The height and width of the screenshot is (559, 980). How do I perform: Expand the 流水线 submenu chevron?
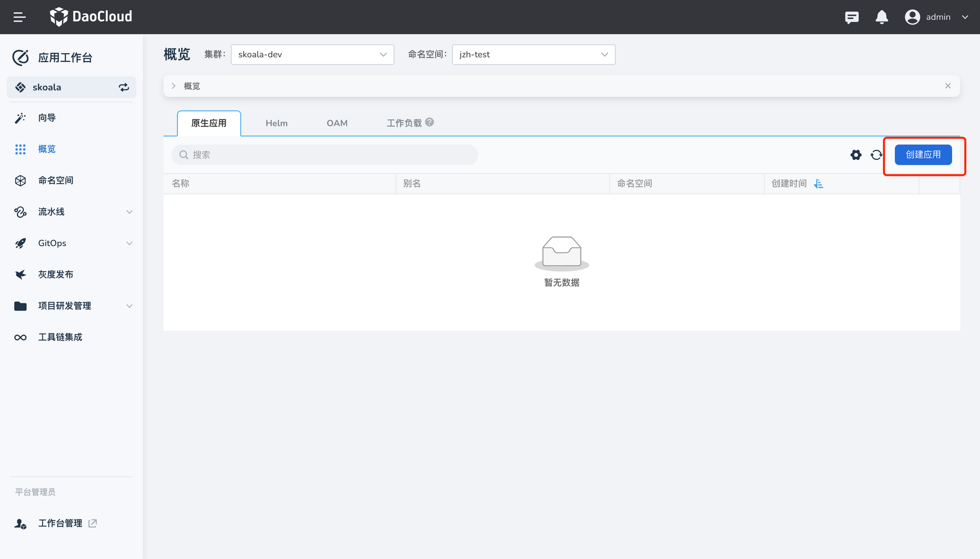point(129,212)
